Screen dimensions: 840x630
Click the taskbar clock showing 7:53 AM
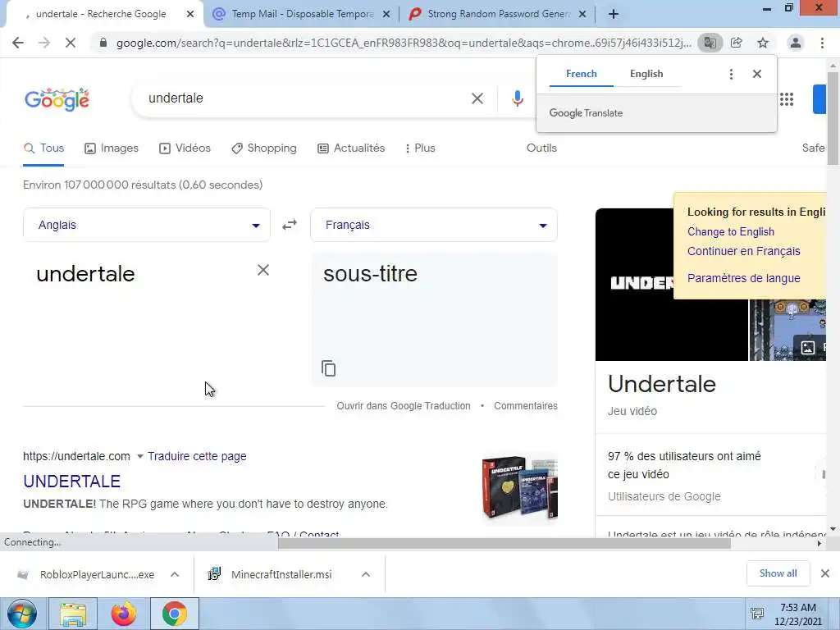[797, 614]
